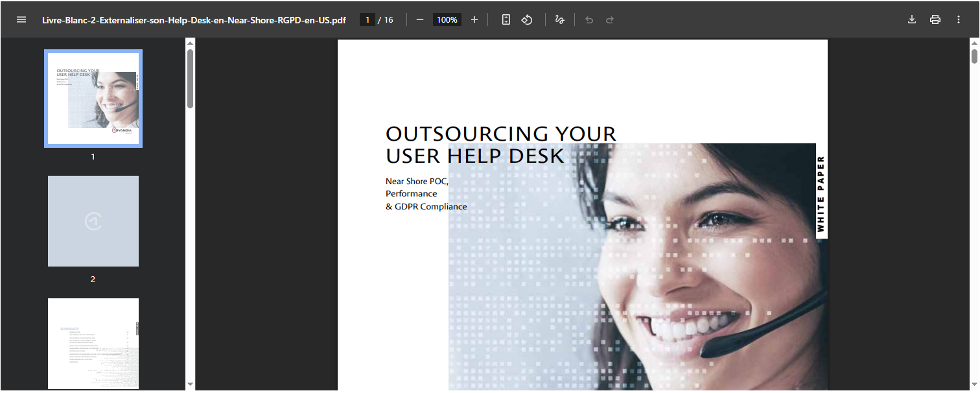This screenshot has width=980, height=393.
Task: Edit the current page number field
Action: coord(367,20)
